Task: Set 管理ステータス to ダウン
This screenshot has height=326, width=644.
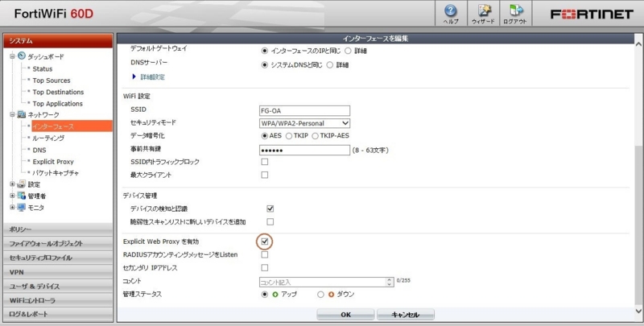Action: coord(320,295)
